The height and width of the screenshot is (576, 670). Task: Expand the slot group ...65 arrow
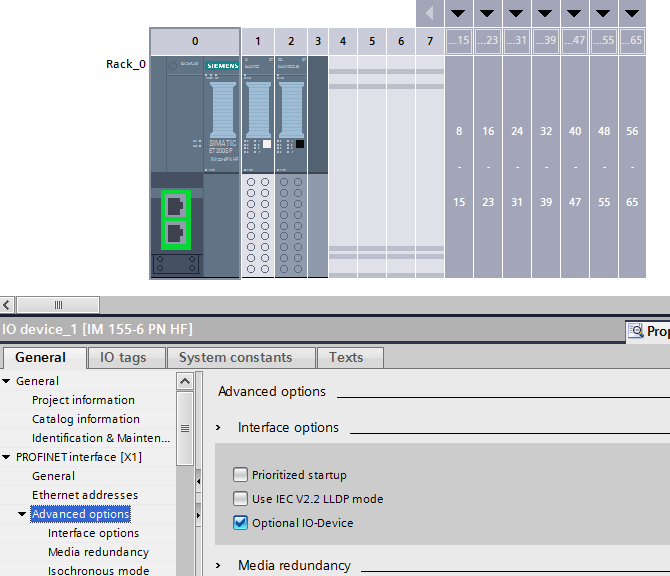pyautogui.click(x=632, y=13)
